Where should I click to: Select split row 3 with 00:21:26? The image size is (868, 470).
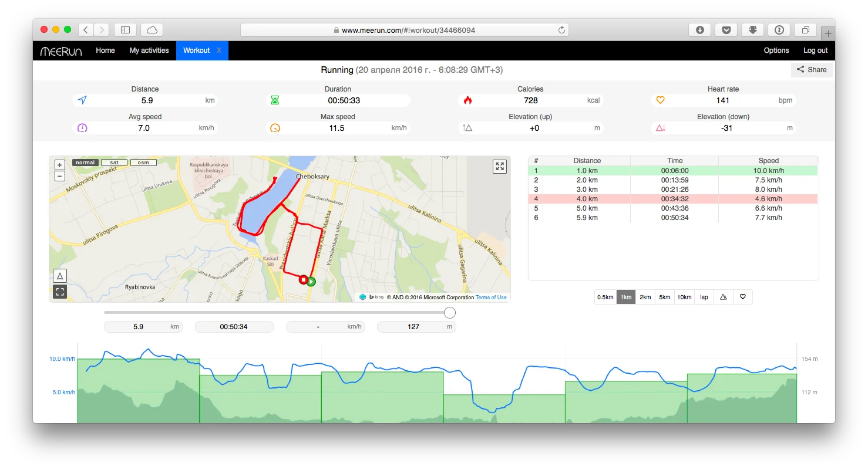click(x=673, y=190)
